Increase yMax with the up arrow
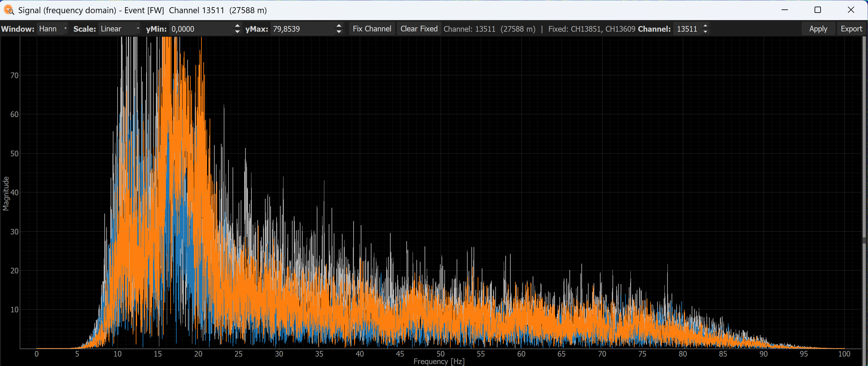This screenshot has height=366, width=868. click(x=339, y=26)
